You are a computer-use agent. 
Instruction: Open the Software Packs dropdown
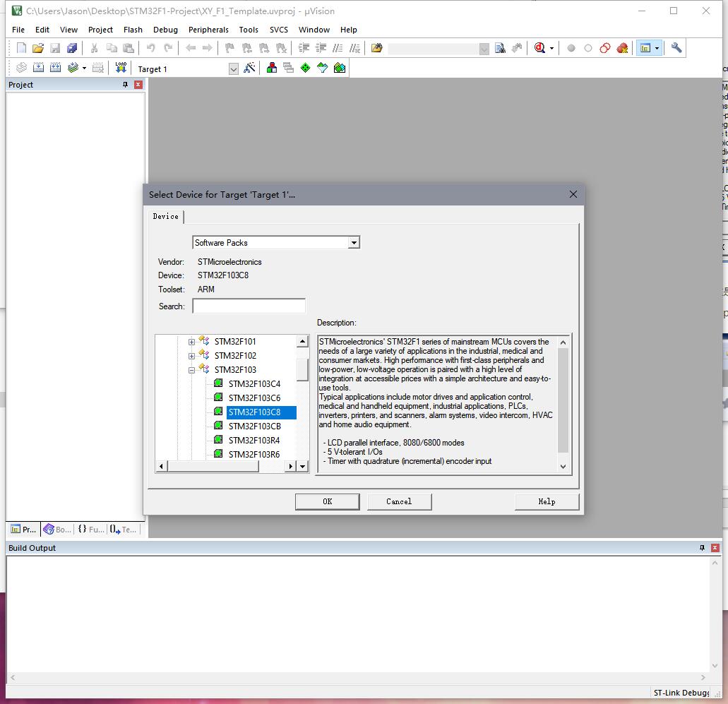click(354, 242)
